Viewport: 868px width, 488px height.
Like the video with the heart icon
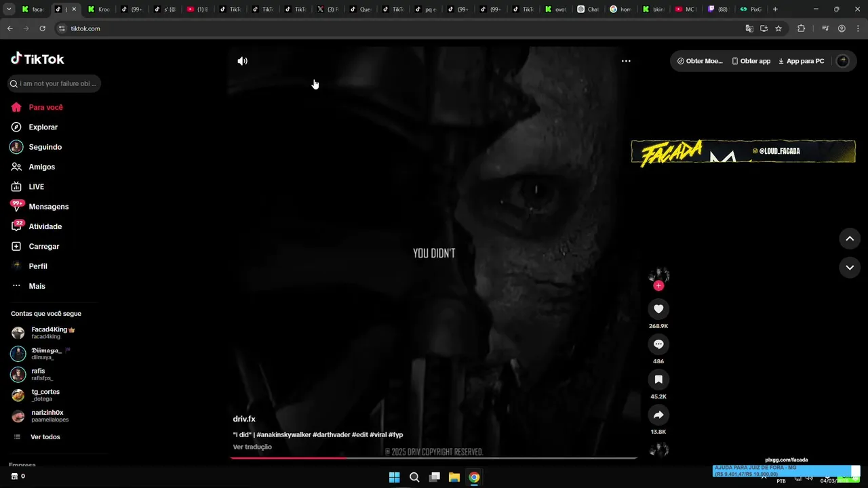(x=658, y=309)
